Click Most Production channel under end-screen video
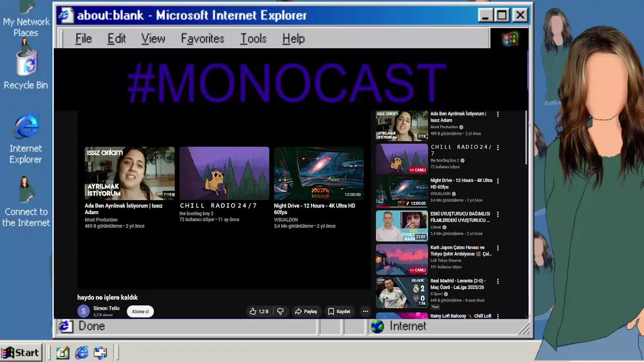Viewport: 644px width, 362px height. pyautogui.click(x=101, y=220)
